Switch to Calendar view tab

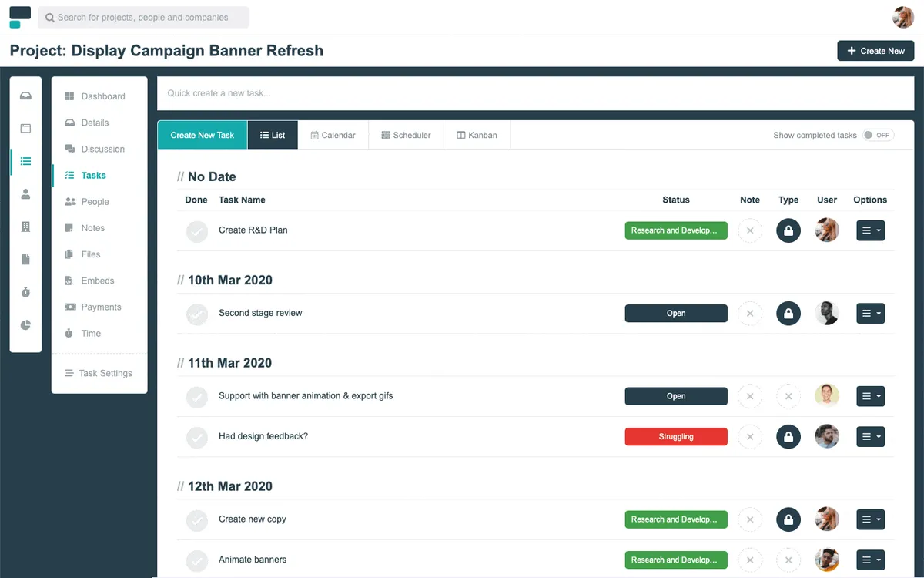point(333,135)
